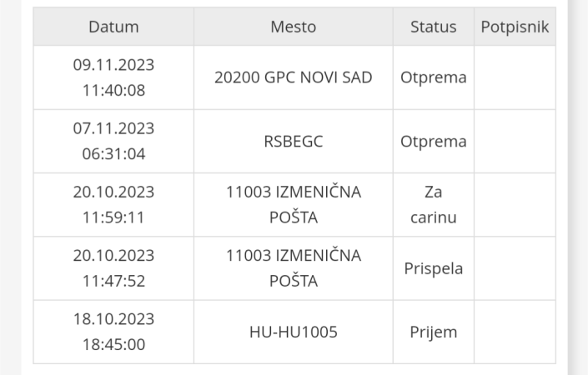Select the 20.10.2023 11:47:52 date cell

point(113,268)
